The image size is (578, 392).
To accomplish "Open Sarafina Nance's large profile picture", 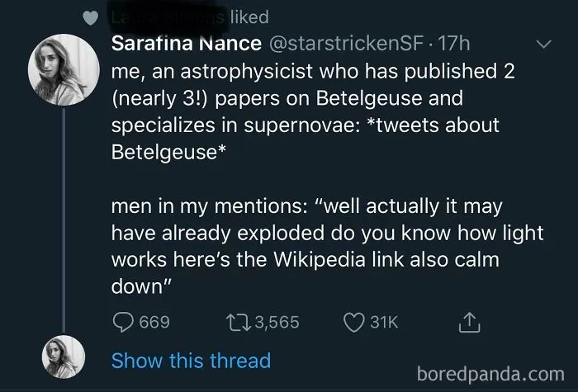I will coord(64,70).
